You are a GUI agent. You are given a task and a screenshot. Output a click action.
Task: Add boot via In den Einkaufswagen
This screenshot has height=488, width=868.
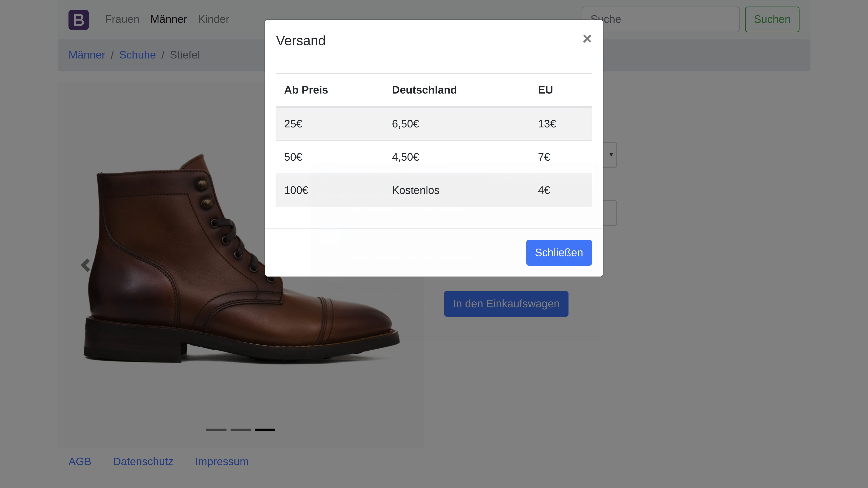pyautogui.click(x=506, y=304)
